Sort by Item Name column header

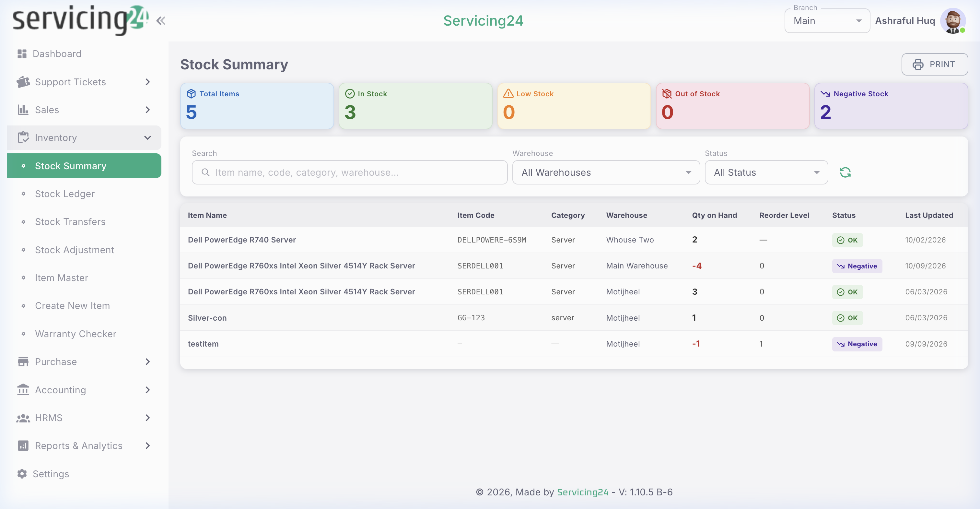tap(207, 215)
